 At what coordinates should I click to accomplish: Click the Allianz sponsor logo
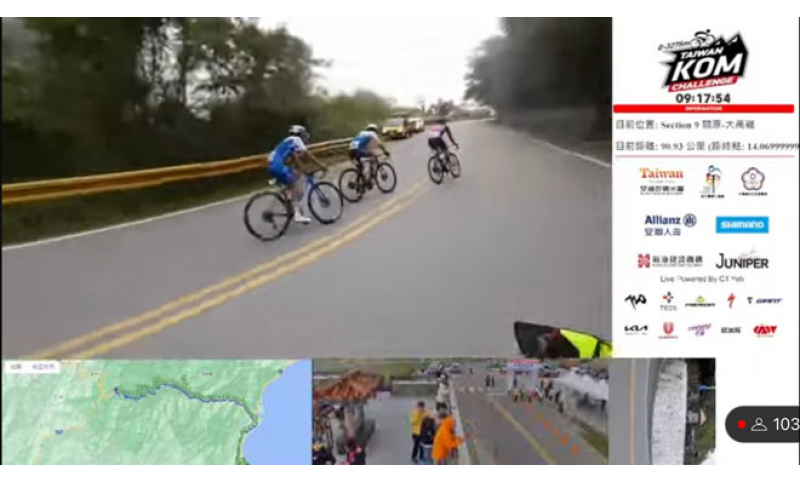point(670,225)
